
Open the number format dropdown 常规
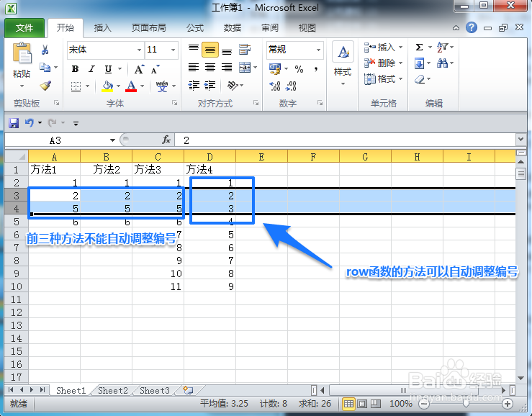[x=319, y=50]
